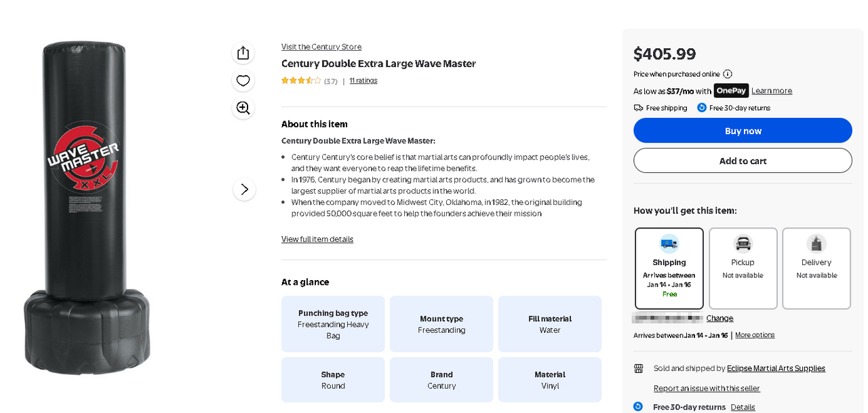This screenshot has height=413, width=868.
Task: Click info icon next to price
Action: pos(728,74)
